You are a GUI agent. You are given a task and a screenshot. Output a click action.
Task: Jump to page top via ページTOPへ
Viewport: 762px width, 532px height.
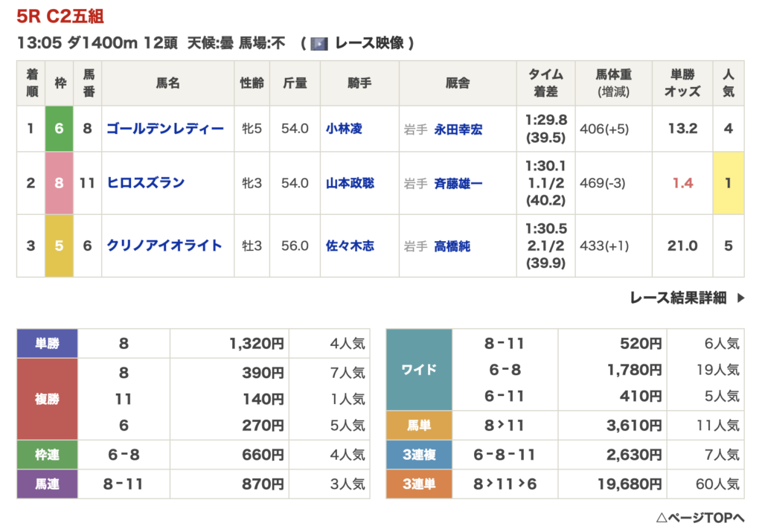tap(699, 516)
